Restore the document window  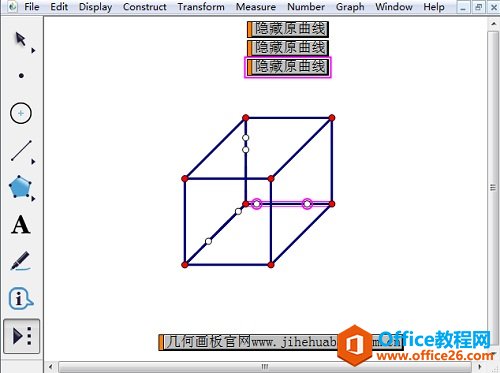[x=478, y=7]
